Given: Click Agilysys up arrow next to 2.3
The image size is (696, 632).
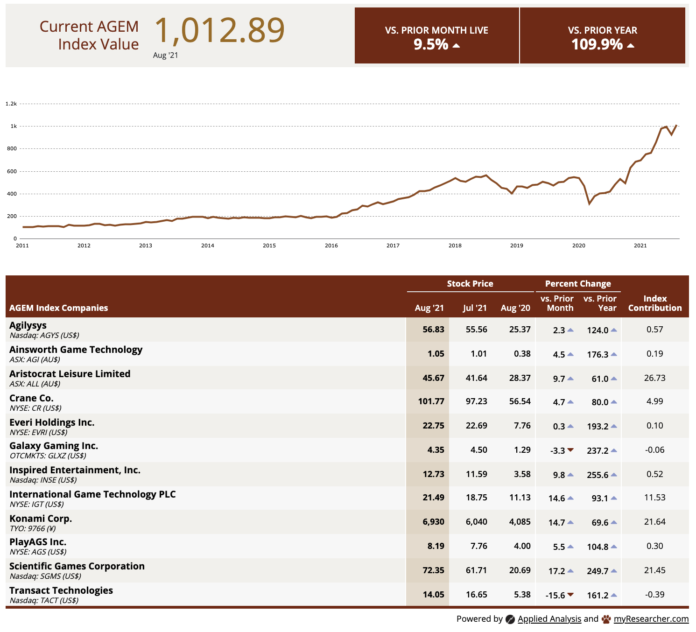Looking at the screenshot, I should coord(570,330).
